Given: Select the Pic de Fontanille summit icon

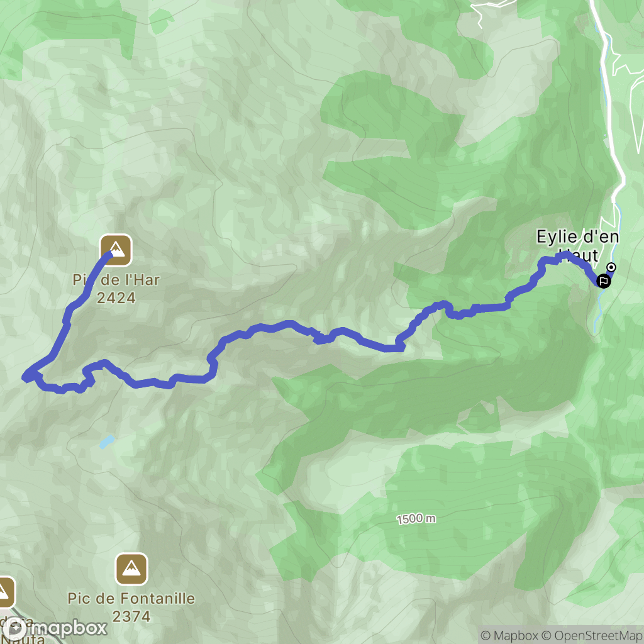Looking at the screenshot, I should (131, 569).
